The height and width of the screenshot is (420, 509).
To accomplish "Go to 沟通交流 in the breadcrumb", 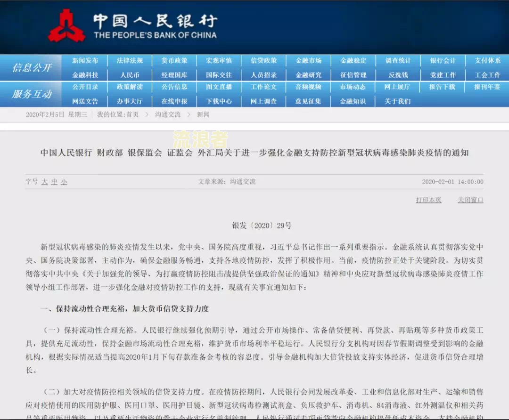I will [x=167, y=114].
